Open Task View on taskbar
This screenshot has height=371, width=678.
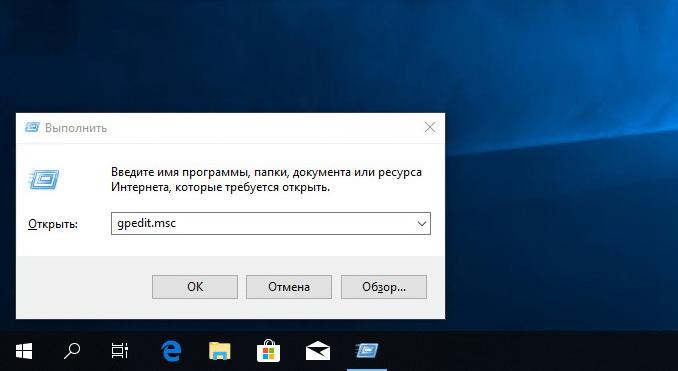(119, 351)
